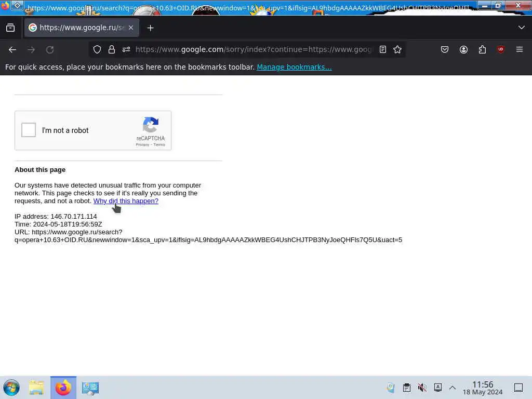Click the Time: 2024-05-18T19:56:59Z line
This screenshot has height=399, width=532.
tap(58, 224)
